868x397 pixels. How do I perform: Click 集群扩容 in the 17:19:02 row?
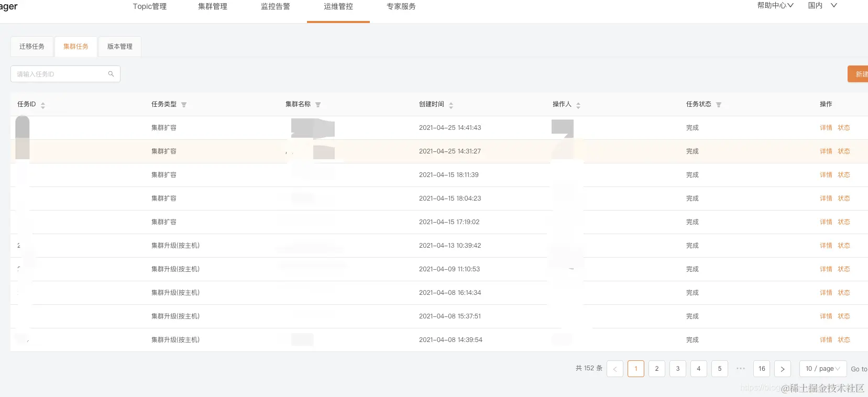tap(164, 222)
